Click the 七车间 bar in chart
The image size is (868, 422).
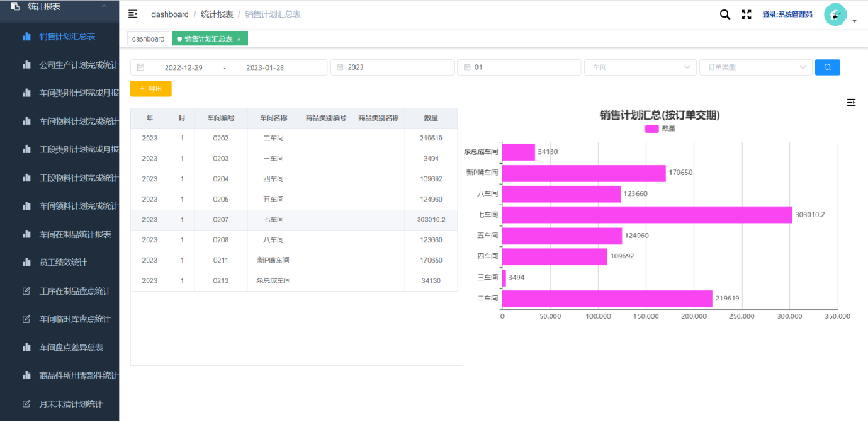tap(646, 215)
